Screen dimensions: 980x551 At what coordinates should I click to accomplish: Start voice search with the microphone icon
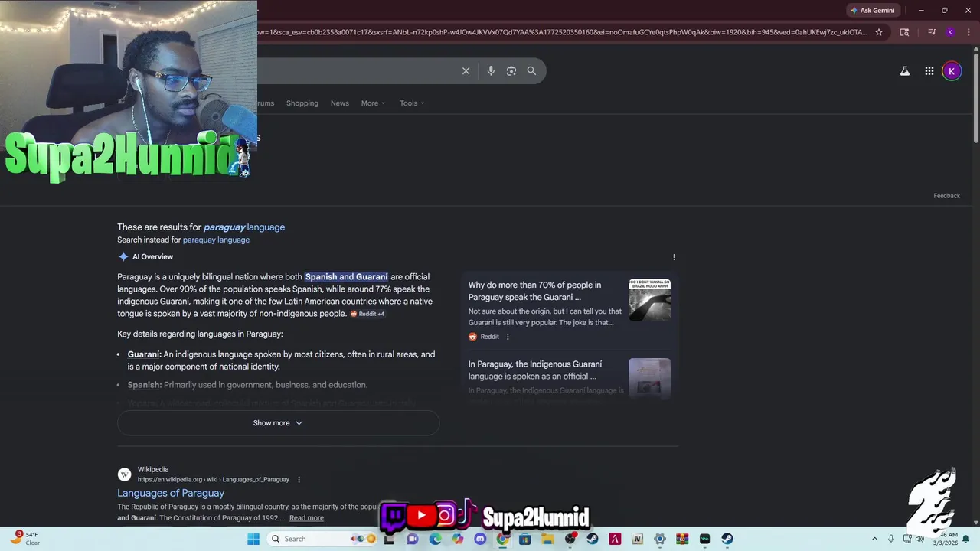[x=491, y=71]
